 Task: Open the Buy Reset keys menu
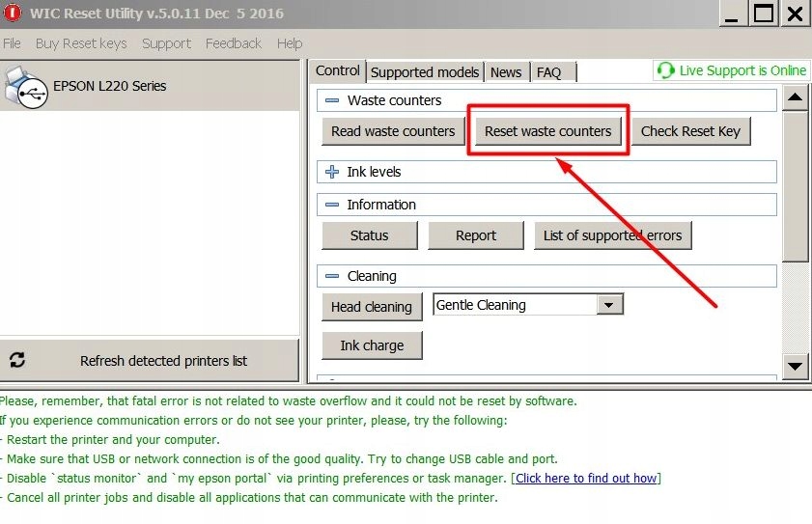tap(81, 43)
